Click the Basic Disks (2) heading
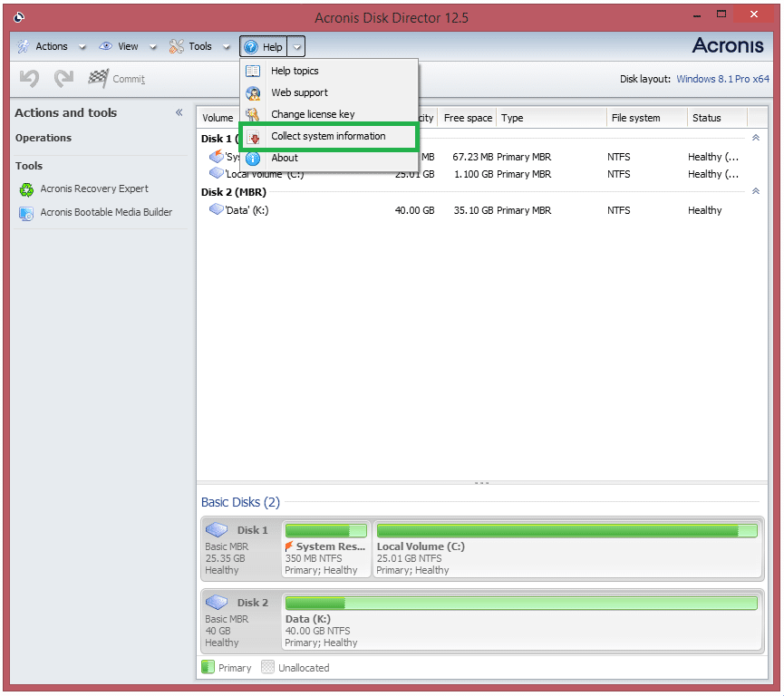Screen dimensions: 784x696 (240, 502)
